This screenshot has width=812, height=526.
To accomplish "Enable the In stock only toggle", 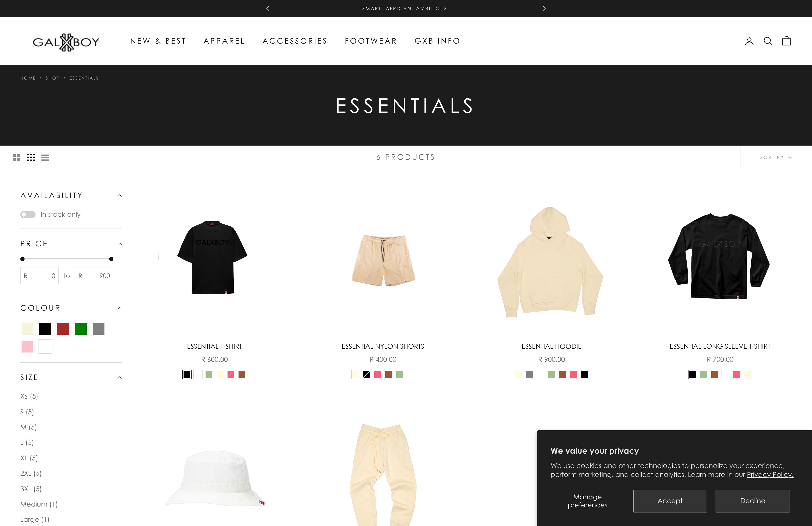I will tap(28, 214).
